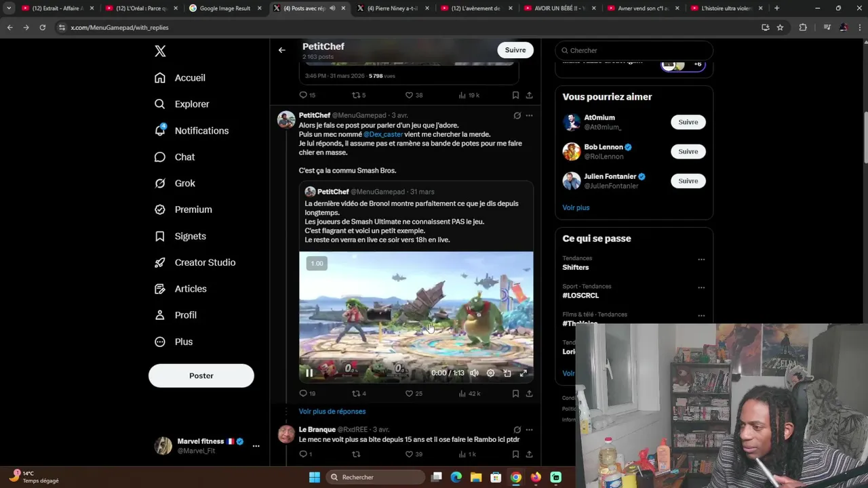Follow Julien Fontanier with Suivre
The image size is (868, 488).
pyautogui.click(x=688, y=181)
